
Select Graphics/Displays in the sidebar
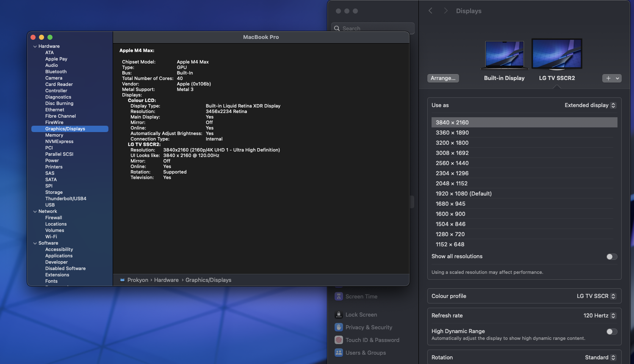70,129
